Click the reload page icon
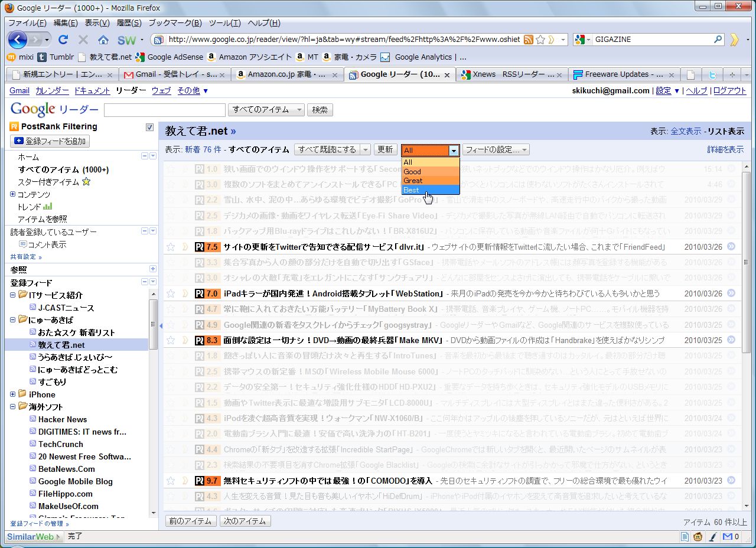Viewport: 756px width, 548px height. (x=63, y=40)
